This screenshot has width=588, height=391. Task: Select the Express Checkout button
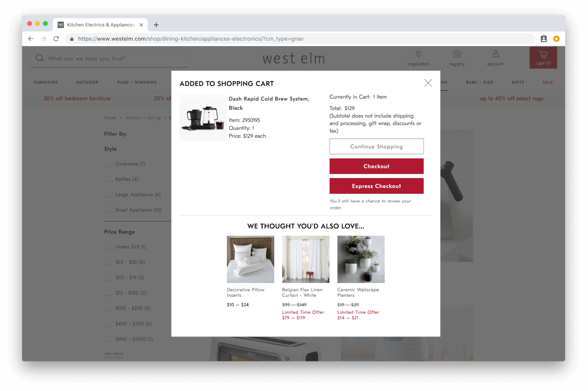(x=376, y=186)
